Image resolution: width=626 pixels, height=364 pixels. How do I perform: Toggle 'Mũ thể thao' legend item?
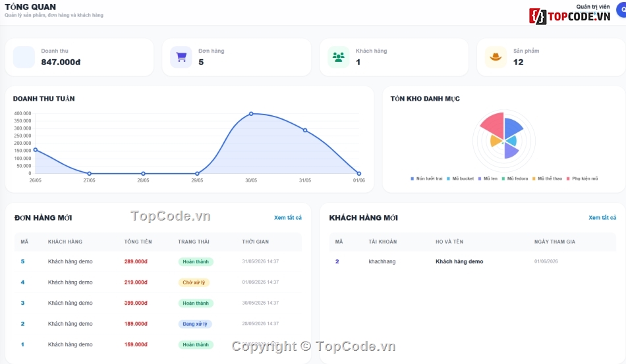tap(547, 178)
